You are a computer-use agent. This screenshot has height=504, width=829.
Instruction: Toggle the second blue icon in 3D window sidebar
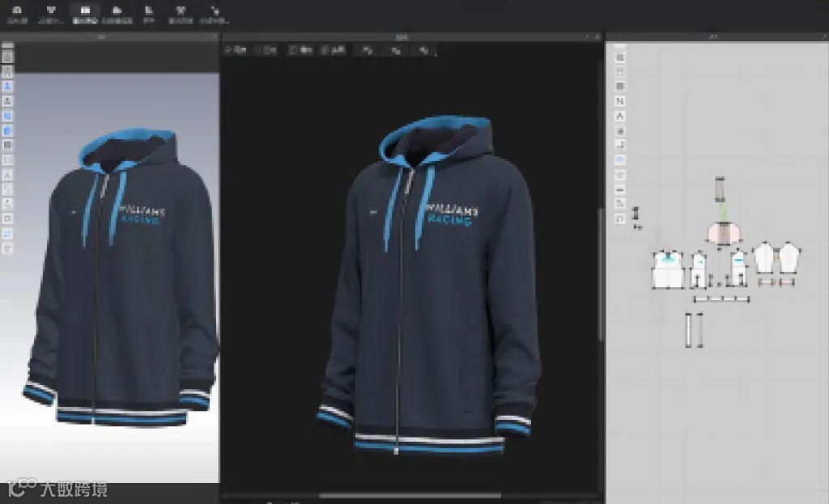tap(7, 116)
